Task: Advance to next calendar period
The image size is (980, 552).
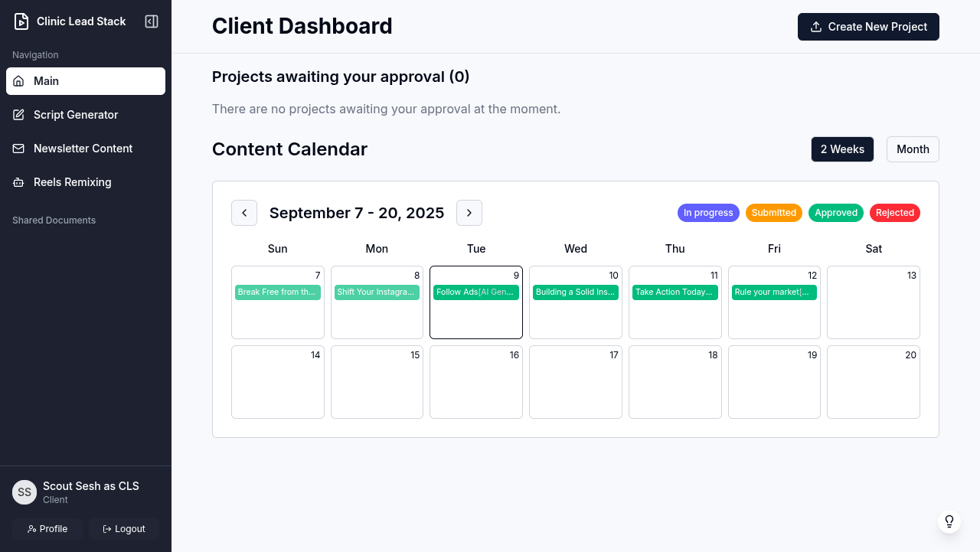Action: coord(469,213)
